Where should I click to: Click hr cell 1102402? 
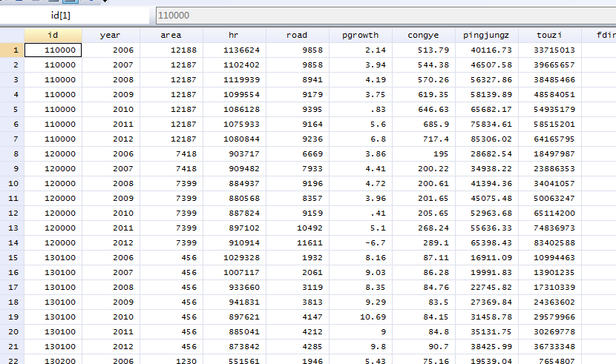tap(235, 65)
